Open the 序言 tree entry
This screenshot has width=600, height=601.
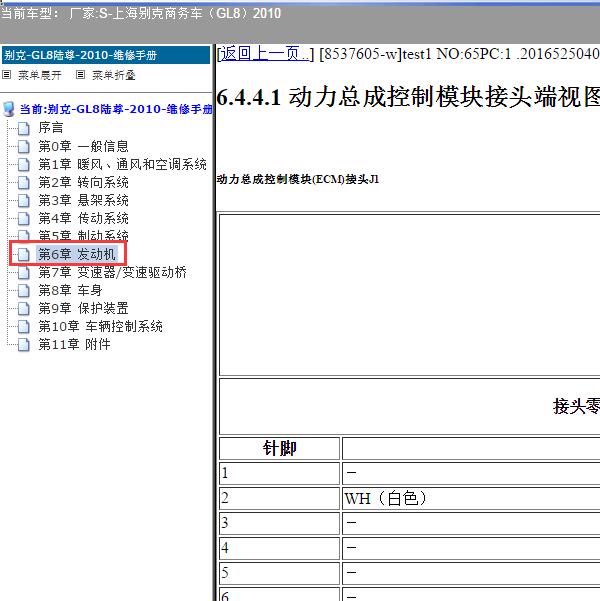pyautogui.click(x=51, y=128)
